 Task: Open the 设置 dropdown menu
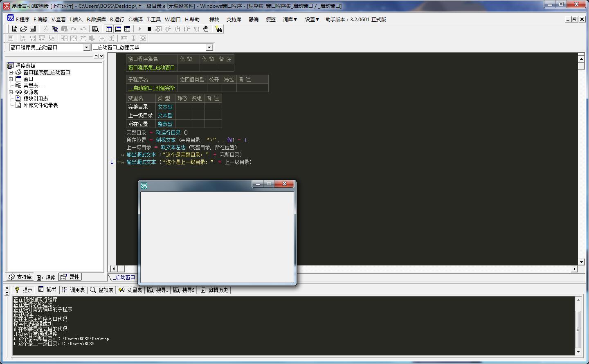312,19
